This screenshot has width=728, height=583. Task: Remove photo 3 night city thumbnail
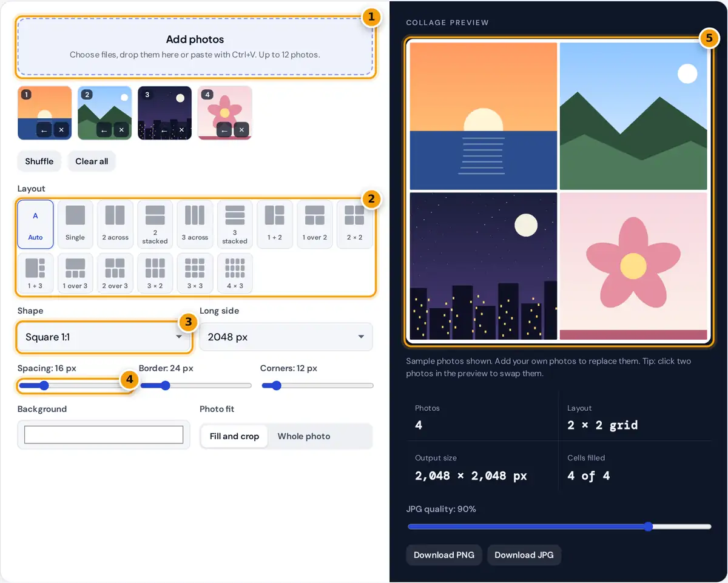(x=181, y=130)
